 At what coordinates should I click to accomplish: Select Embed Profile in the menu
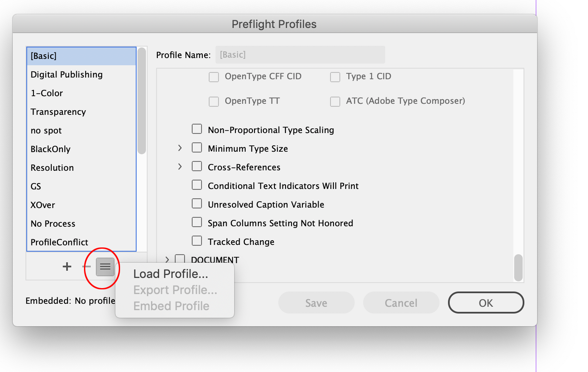point(171,306)
